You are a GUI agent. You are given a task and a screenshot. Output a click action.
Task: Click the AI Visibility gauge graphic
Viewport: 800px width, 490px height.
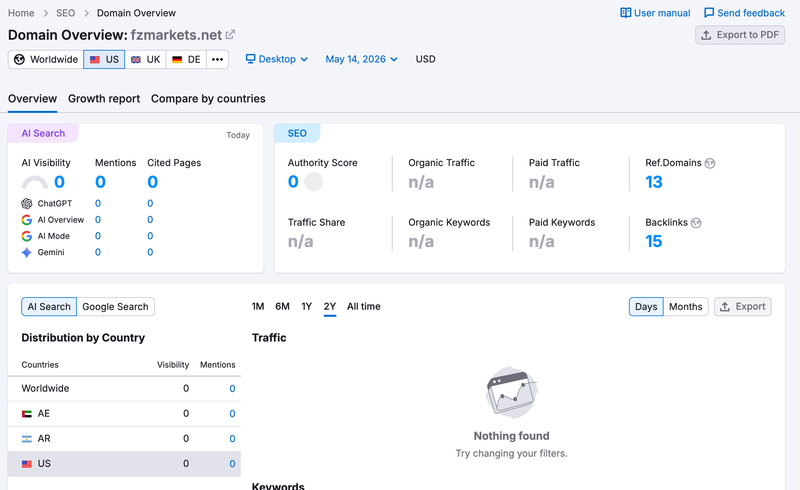point(35,182)
